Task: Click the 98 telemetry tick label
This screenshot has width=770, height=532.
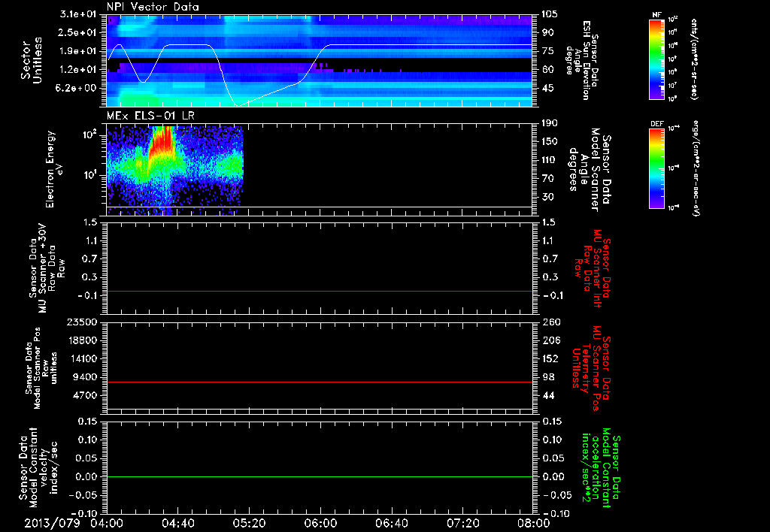Action: pyautogui.click(x=547, y=377)
